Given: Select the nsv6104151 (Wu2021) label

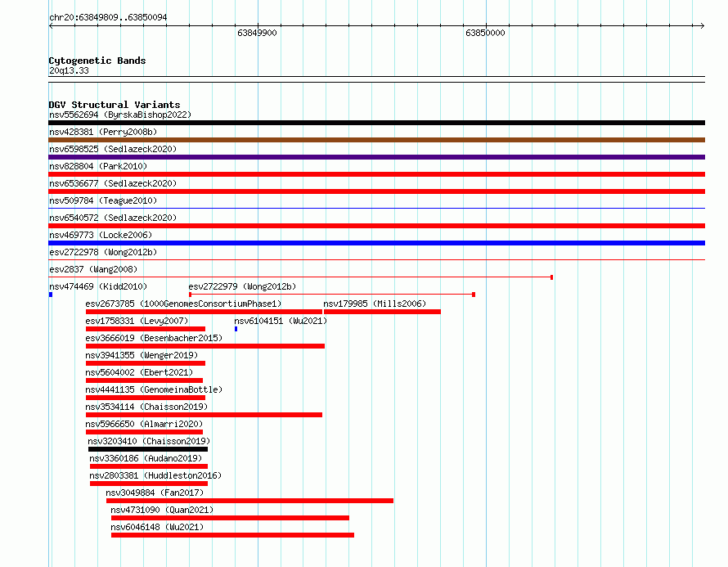Looking at the screenshot, I should (x=281, y=321).
